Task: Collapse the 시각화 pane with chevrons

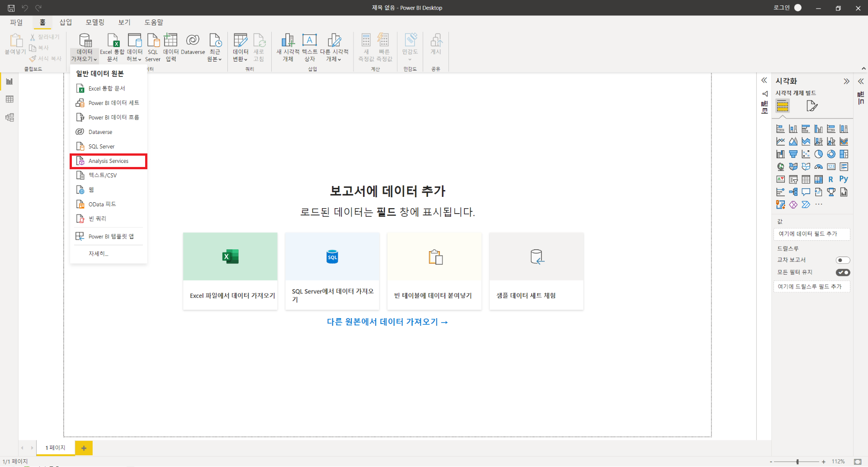Action: pos(846,81)
